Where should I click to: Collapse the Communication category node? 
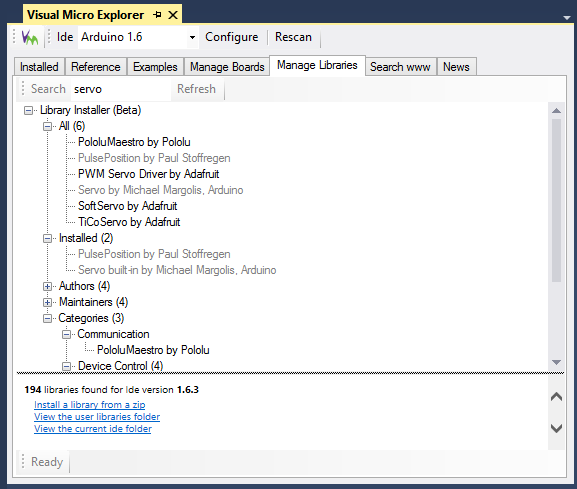(x=66, y=334)
